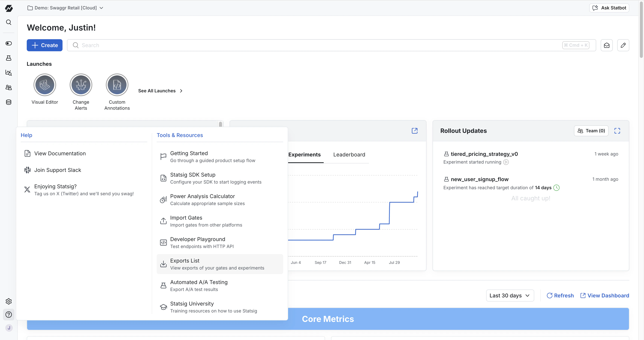Select the database icon in the sidebar
The width and height of the screenshot is (644, 340).
pos(8,102)
